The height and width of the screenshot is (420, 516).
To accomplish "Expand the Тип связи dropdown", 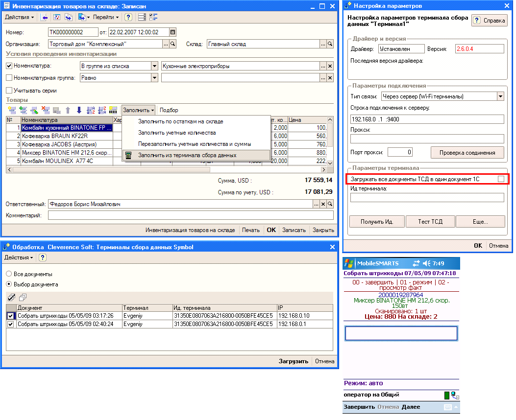I will tap(500, 96).
